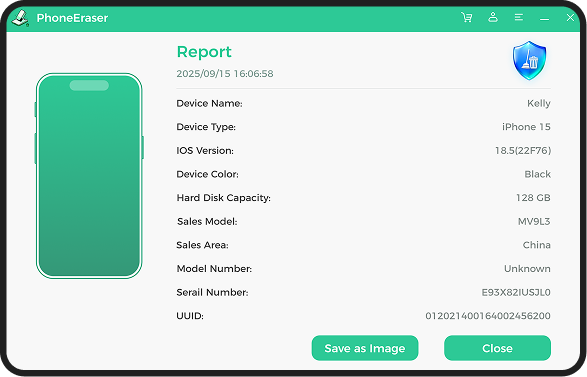Screen dimensions: 587x377
Task: Click the value iPhone 15
Action: (x=526, y=127)
